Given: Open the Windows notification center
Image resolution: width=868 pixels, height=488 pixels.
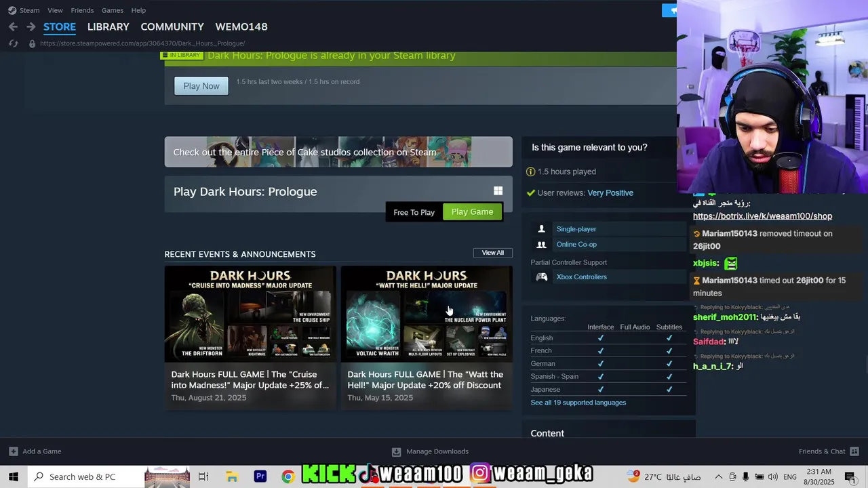Looking at the screenshot, I should 850,477.
